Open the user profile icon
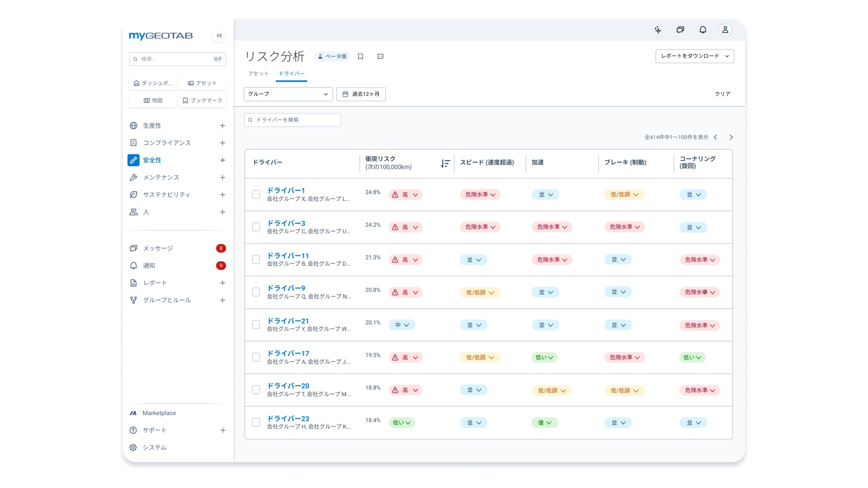 coord(725,30)
